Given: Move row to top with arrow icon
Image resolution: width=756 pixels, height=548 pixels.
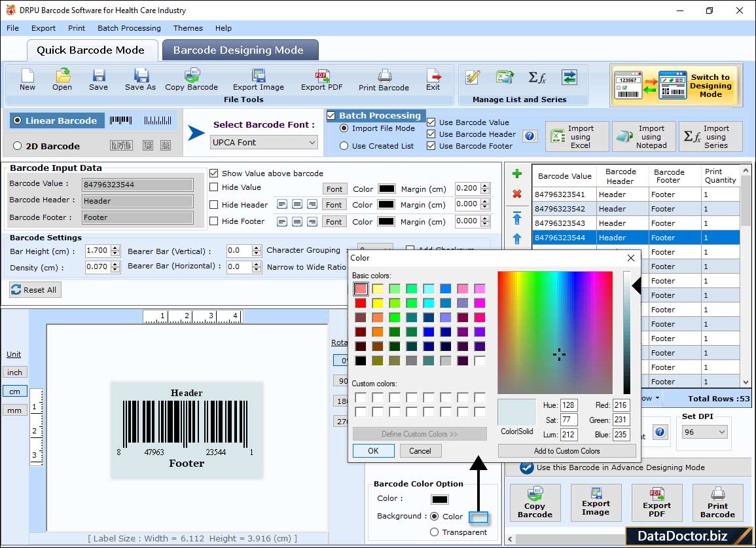Looking at the screenshot, I should pos(517,218).
